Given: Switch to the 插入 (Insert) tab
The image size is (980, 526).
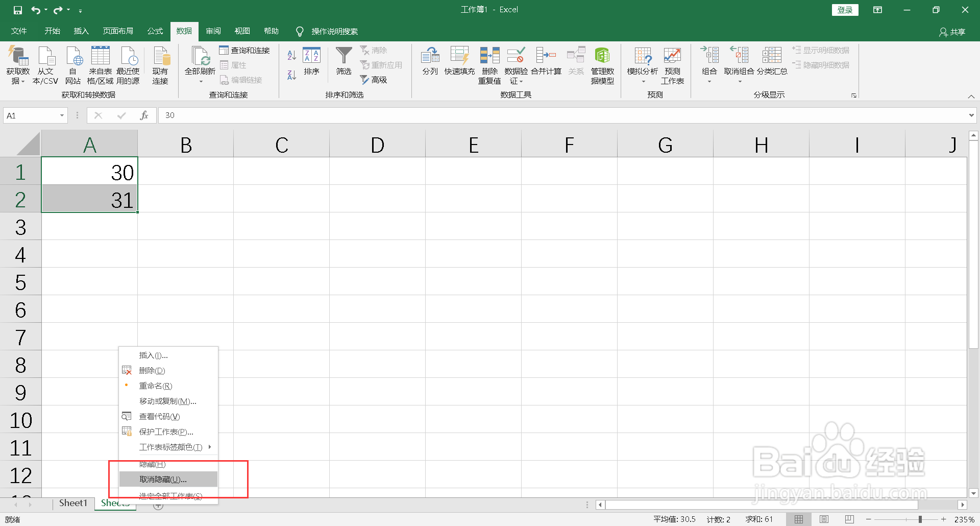Looking at the screenshot, I should tap(81, 31).
